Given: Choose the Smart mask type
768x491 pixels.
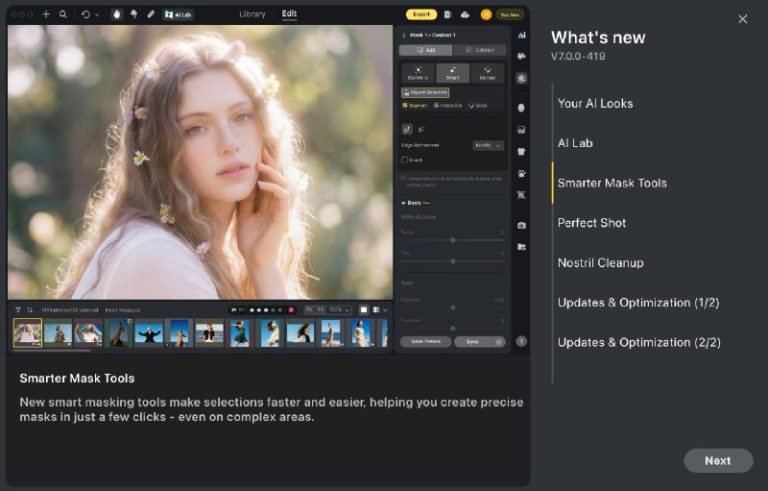Looking at the screenshot, I should [x=453, y=74].
